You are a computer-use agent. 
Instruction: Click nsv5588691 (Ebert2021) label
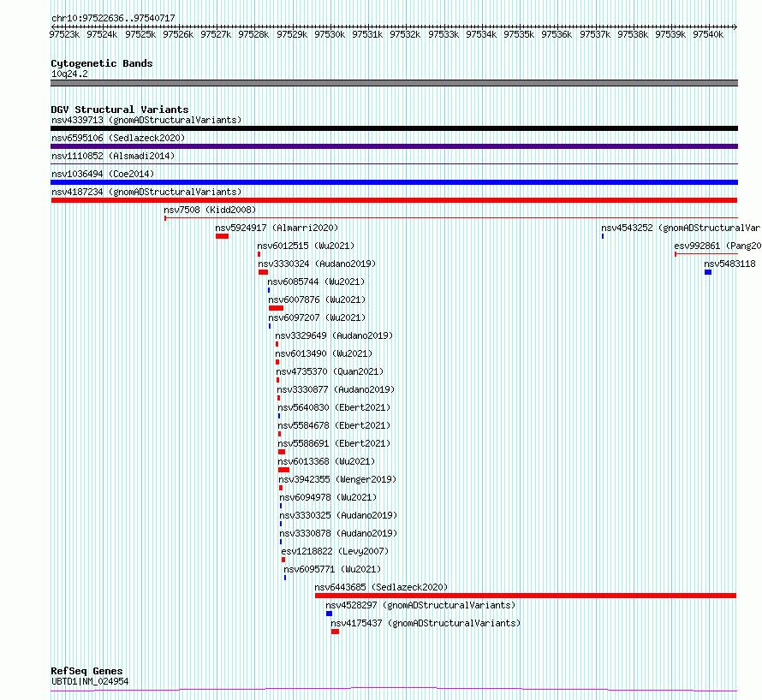click(x=334, y=443)
